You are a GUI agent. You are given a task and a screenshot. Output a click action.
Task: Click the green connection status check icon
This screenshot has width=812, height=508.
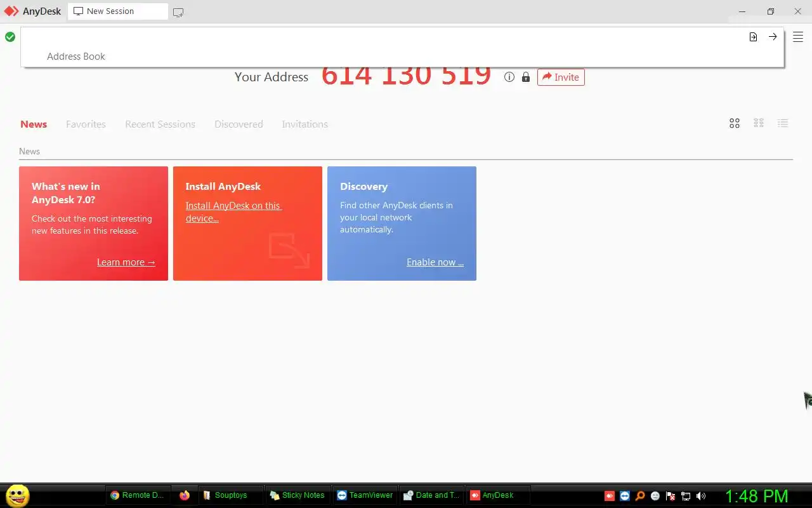coord(10,37)
